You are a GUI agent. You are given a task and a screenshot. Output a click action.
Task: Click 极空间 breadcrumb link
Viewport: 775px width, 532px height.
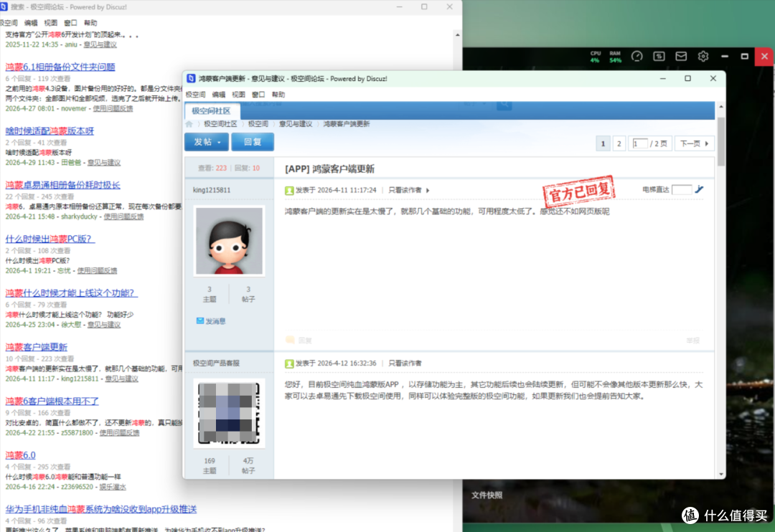coord(258,124)
